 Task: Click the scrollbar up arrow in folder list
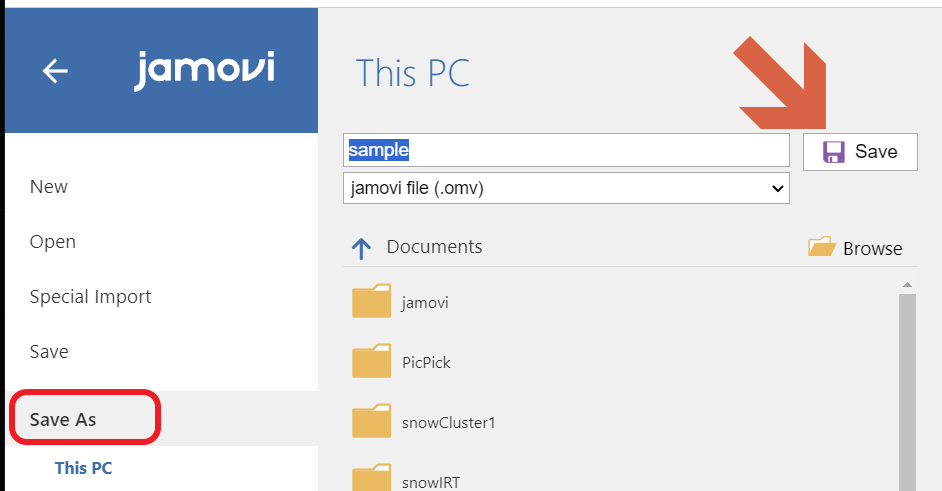(907, 284)
